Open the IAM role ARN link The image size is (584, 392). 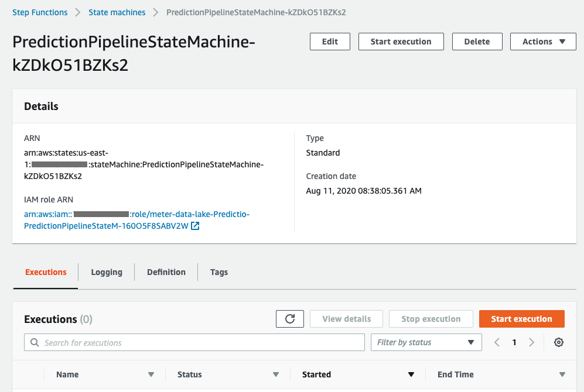136,220
